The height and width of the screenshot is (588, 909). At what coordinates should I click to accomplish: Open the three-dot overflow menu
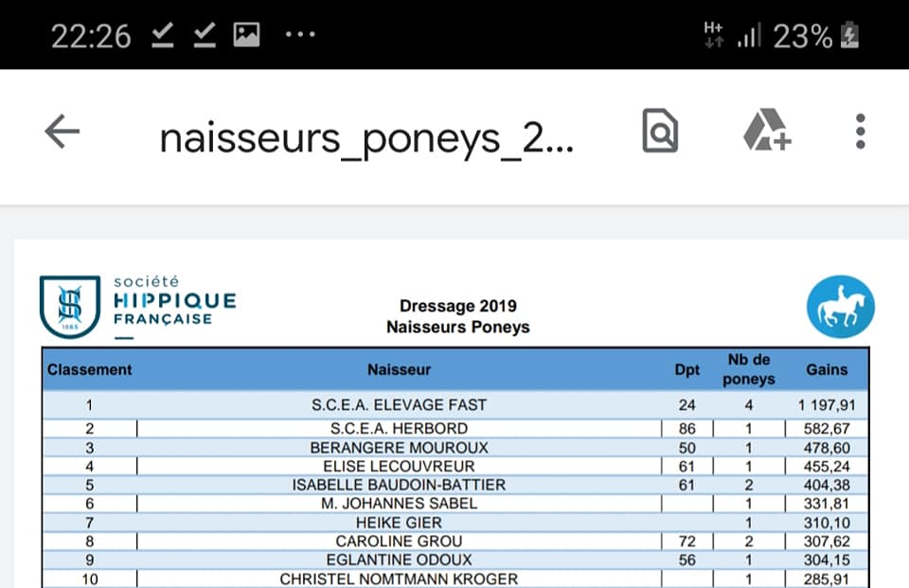tap(860, 132)
